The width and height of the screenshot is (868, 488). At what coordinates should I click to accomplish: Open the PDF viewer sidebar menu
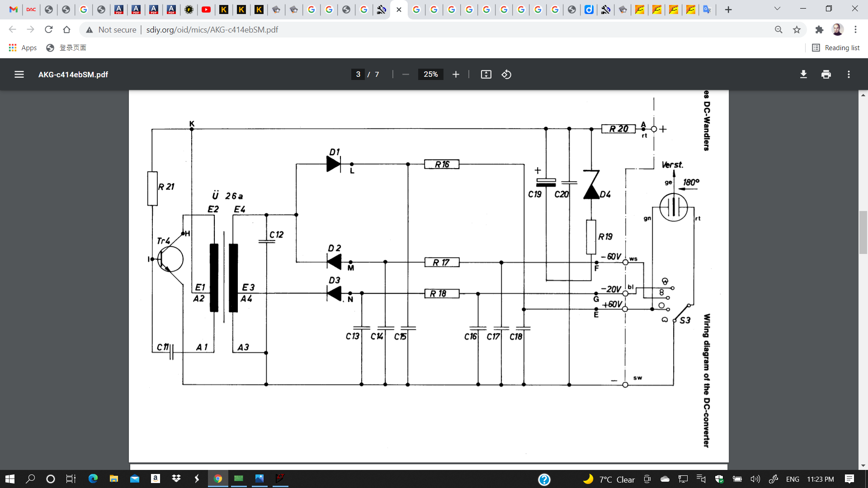click(19, 75)
